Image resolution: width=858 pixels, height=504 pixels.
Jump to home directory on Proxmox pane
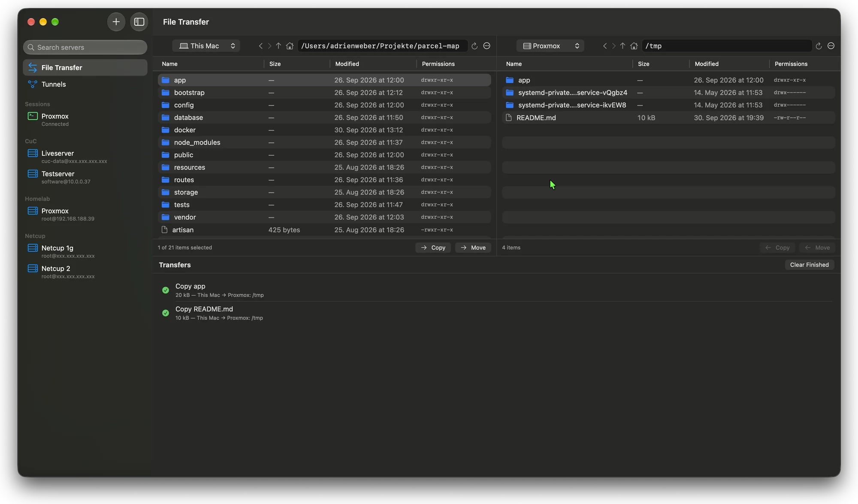pos(634,46)
